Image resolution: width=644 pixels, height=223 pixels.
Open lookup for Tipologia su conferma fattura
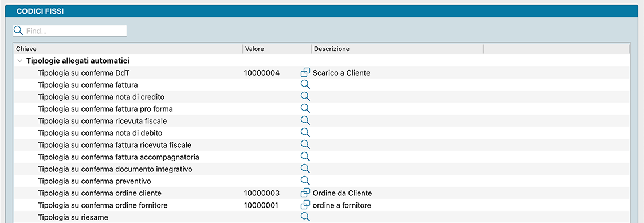[305, 85]
